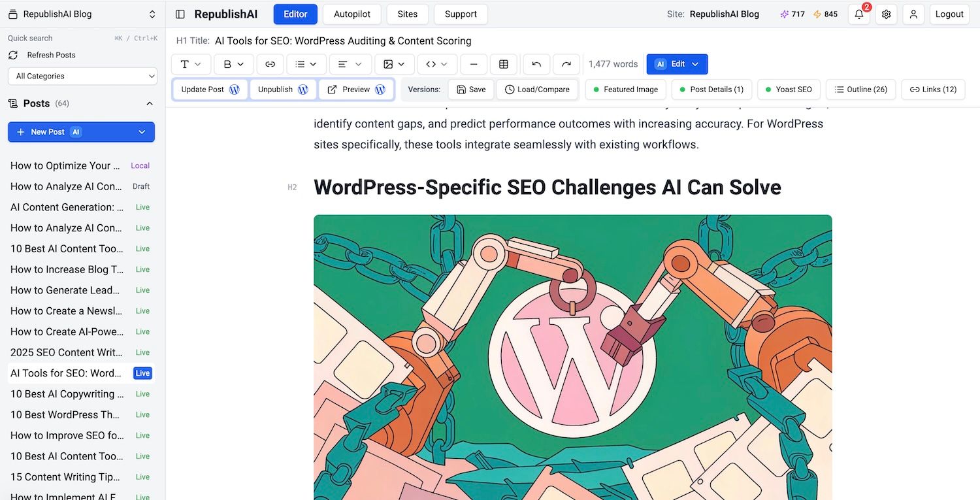The image size is (980, 500).
Task: Insert a horizontal divider line
Action: [x=474, y=64]
